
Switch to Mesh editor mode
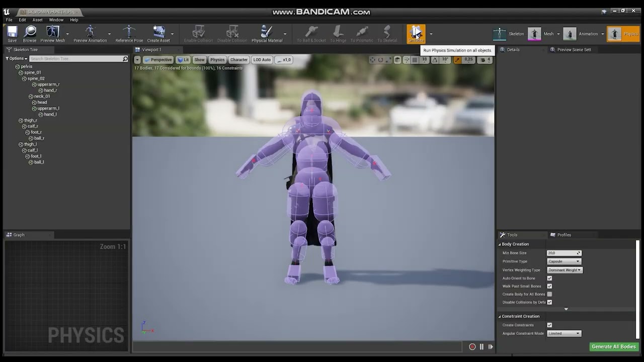coord(541,34)
